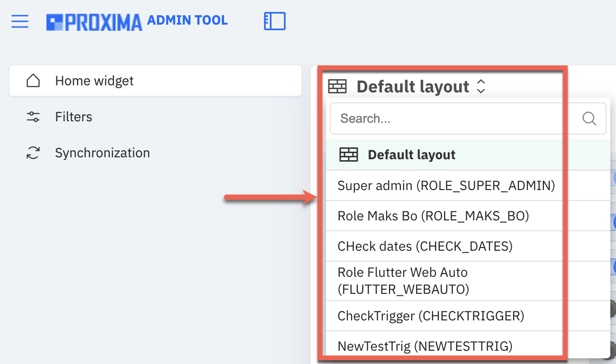Click the Synchronization arrows icon

point(33,153)
